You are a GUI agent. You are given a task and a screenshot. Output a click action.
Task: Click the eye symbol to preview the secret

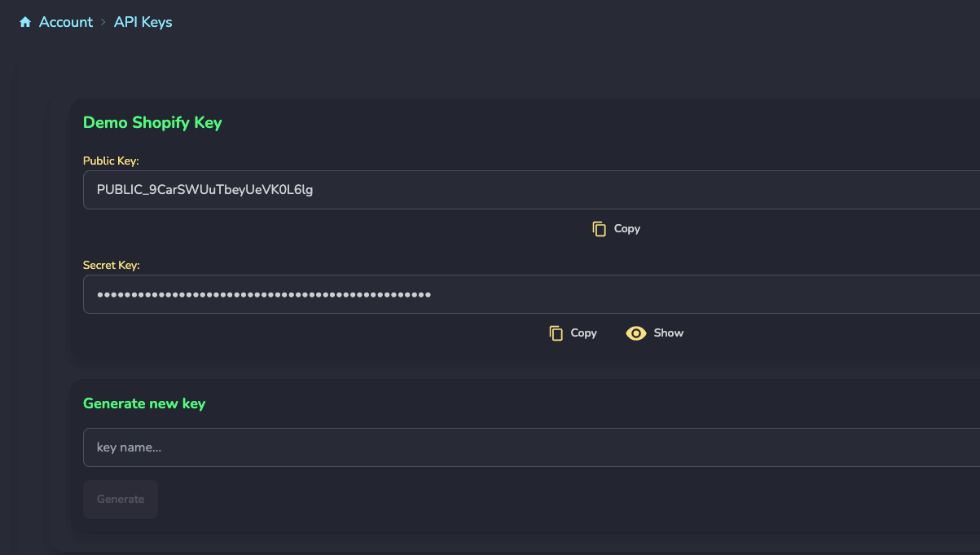tap(636, 333)
